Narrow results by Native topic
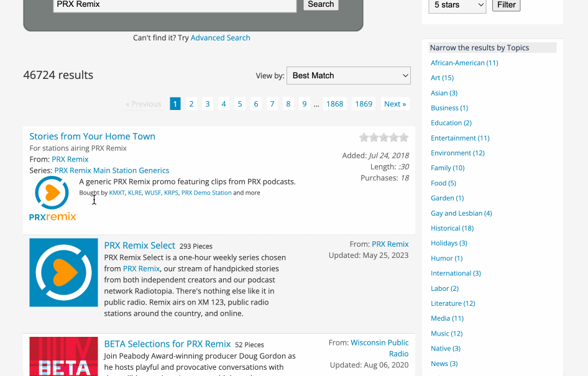Viewport: 588px width, 376px height. (x=446, y=349)
